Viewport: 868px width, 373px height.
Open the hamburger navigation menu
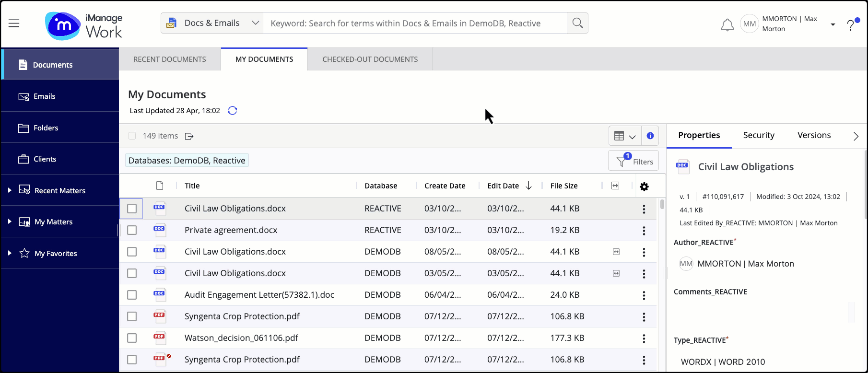[x=14, y=23]
